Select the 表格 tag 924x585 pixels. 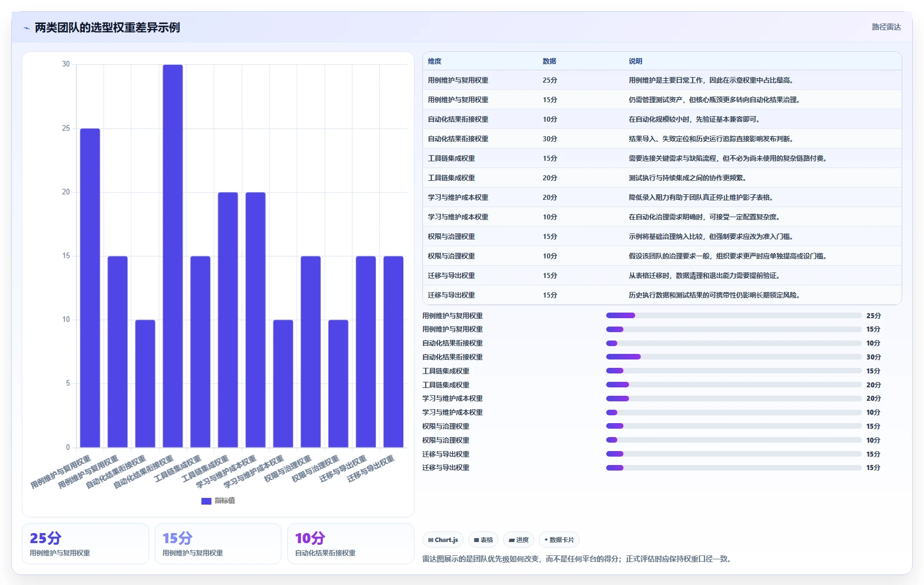483,540
